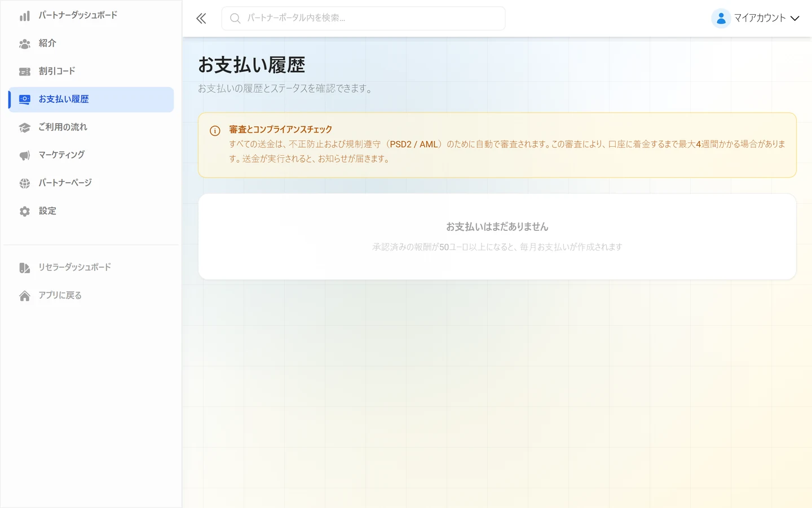Click the ご利用の流れ graduation cap icon

[x=25, y=128]
